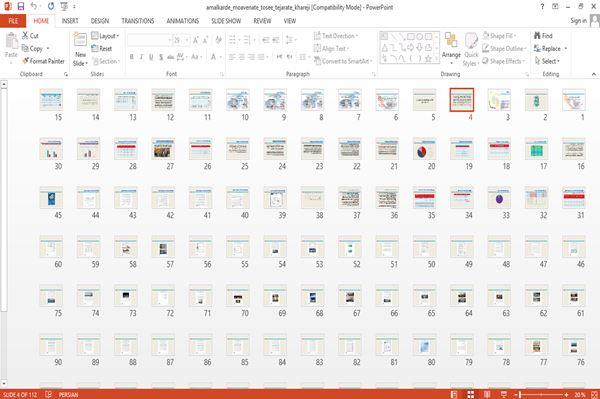Image resolution: width=600 pixels, height=399 pixels.
Task: Undo the last action
Action: pyautogui.click(x=34, y=7)
